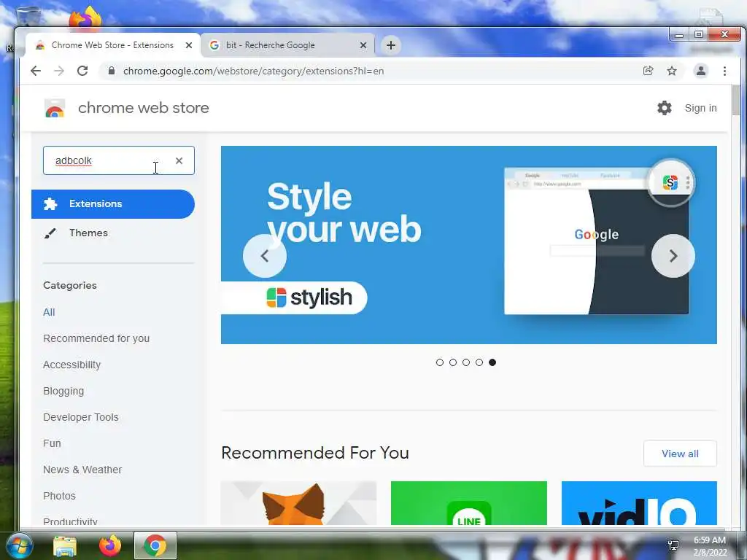This screenshot has height=560, width=747.
Task: Click the address bar URL
Action: pos(253,71)
